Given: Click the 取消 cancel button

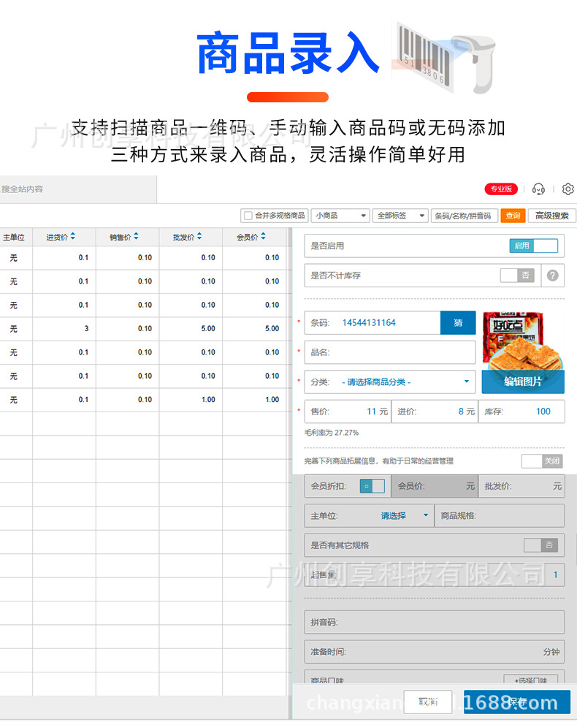Looking at the screenshot, I should click(428, 702).
